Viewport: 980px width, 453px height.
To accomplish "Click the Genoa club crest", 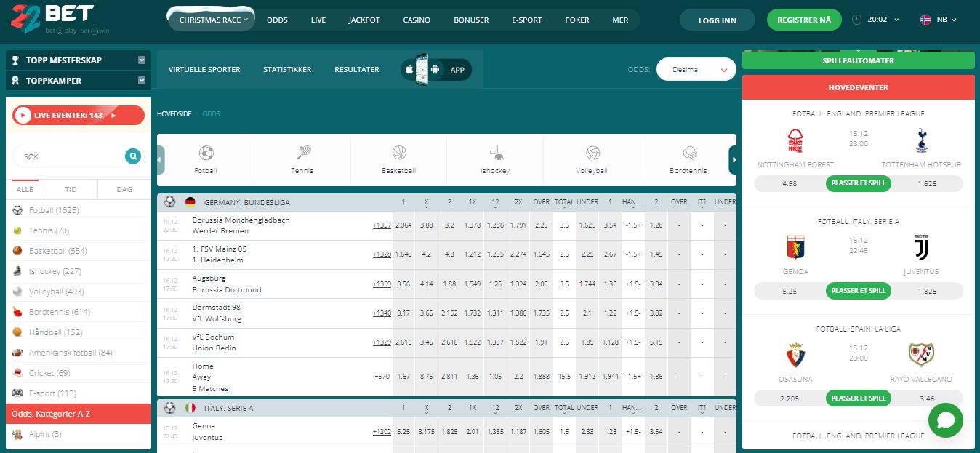I will point(795,248).
